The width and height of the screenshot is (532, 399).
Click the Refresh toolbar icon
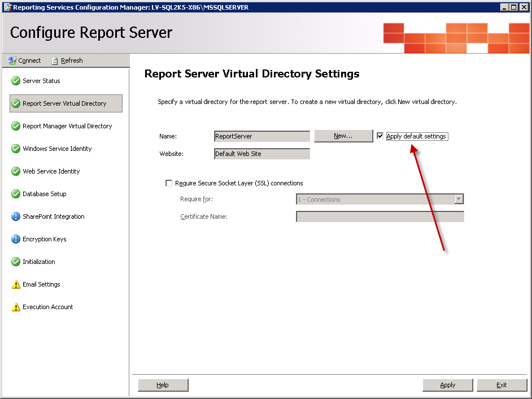pyautogui.click(x=55, y=60)
